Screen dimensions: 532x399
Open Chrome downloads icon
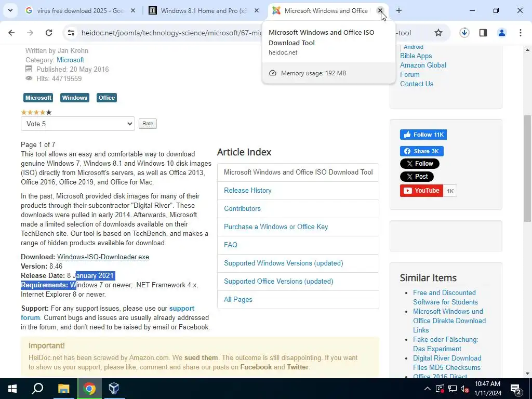coord(464,33)
